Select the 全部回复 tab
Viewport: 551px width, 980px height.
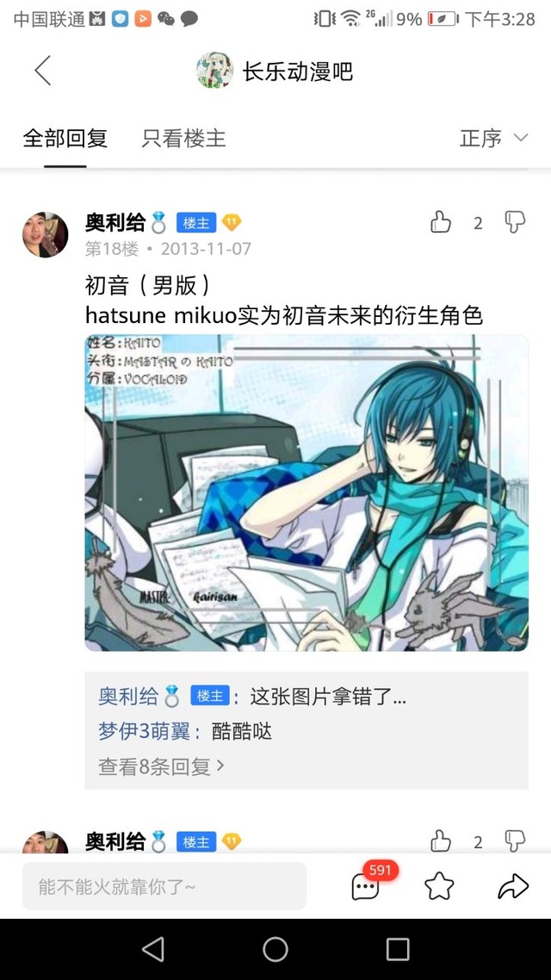point(65,138)
